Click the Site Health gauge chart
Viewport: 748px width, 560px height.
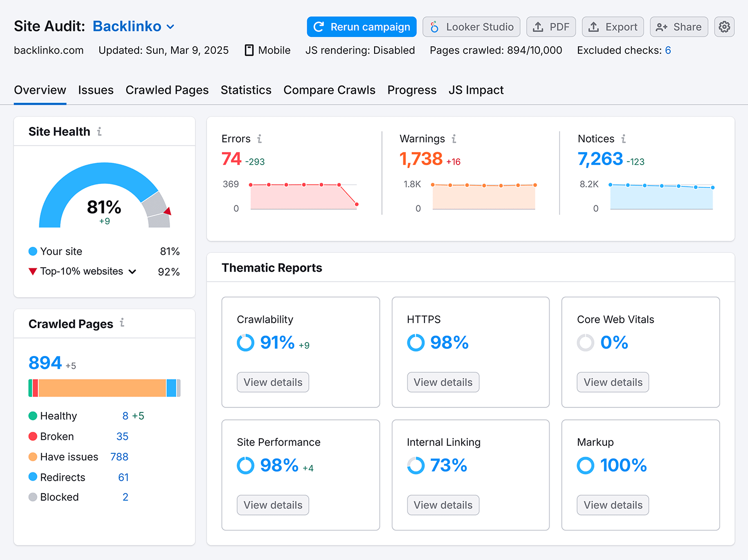[x=105, y=195]
